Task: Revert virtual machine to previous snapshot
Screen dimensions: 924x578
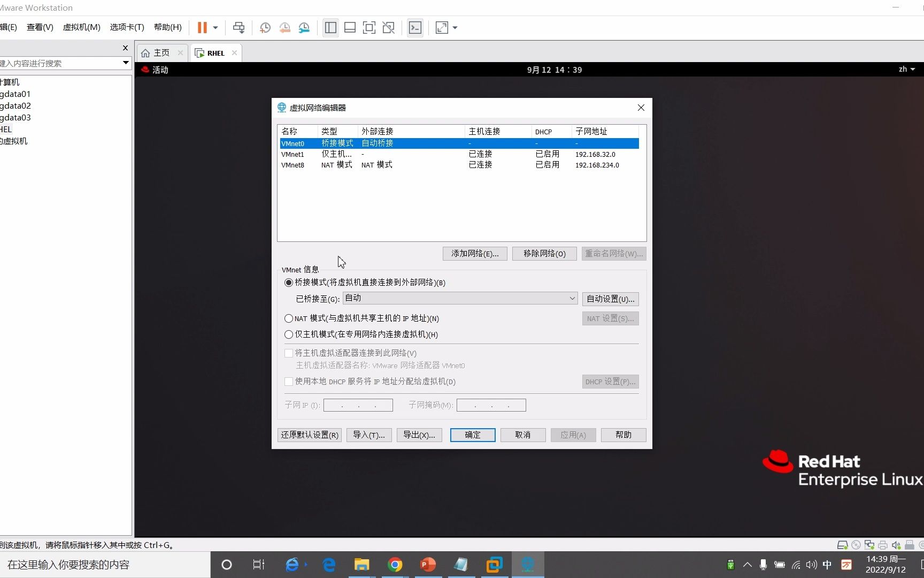Action: tap(284, 28)
